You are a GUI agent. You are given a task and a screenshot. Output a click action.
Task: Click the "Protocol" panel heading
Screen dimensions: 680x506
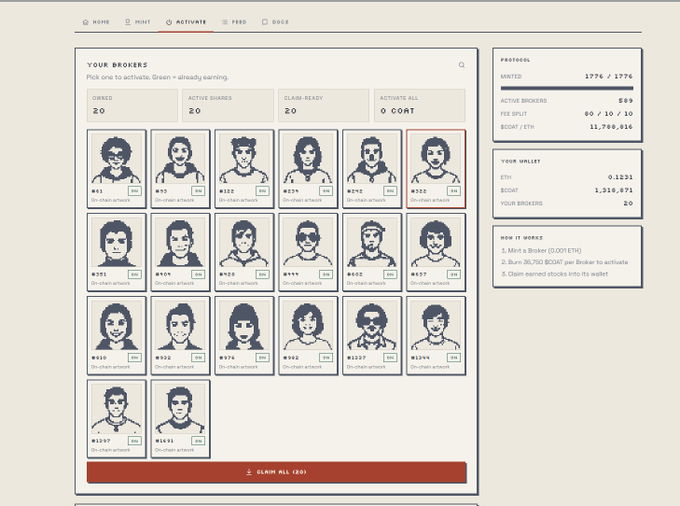coord(515,60)
